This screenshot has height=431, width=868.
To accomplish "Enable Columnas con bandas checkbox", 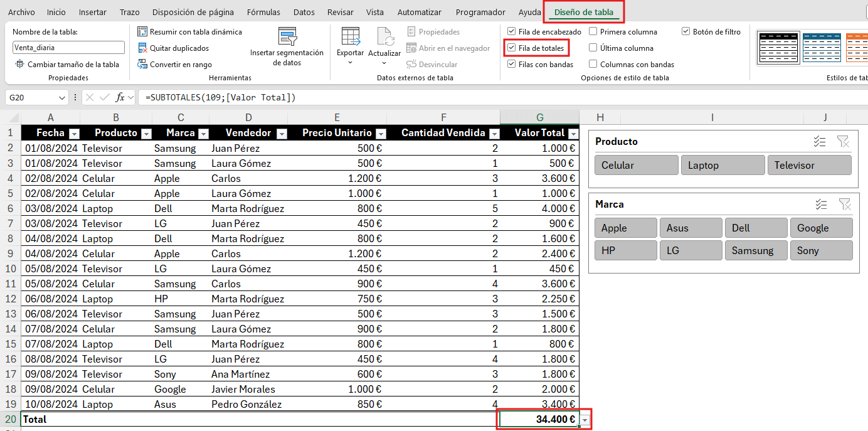I will point(593,64).
